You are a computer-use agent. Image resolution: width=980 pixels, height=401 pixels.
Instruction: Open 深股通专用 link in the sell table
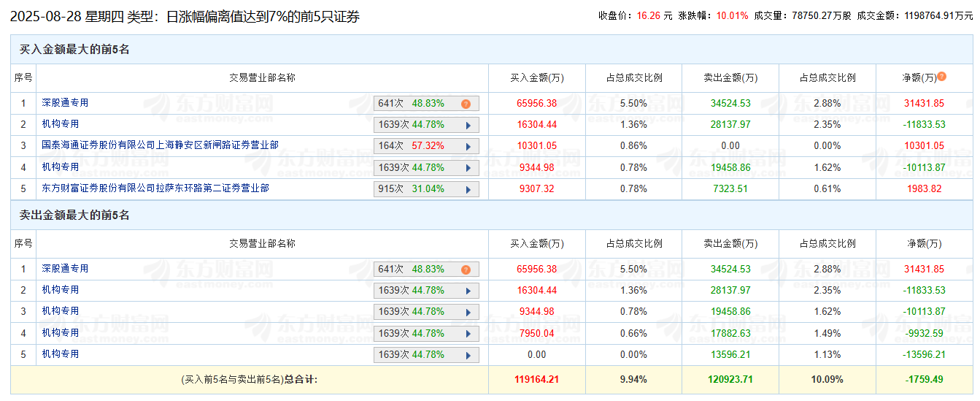coord(65,269)
